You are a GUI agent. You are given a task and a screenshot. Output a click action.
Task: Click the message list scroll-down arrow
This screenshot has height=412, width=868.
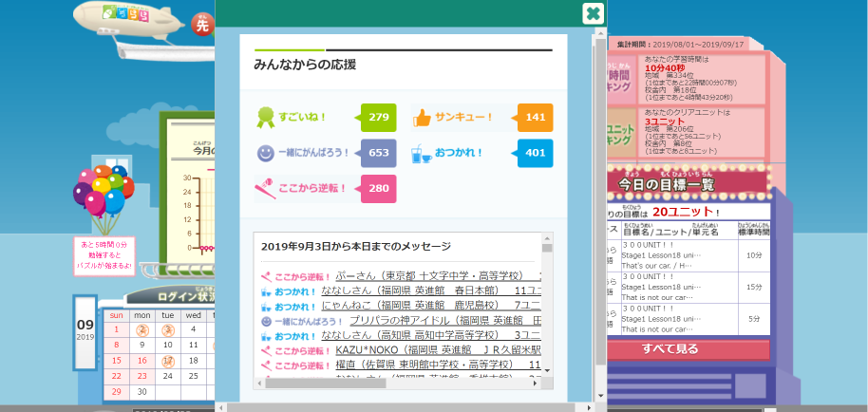(547, 372)
